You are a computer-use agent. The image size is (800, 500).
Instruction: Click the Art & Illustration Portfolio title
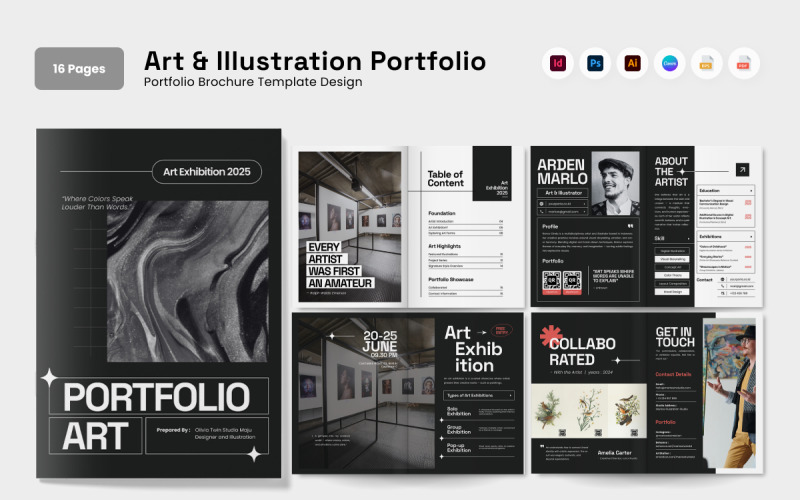[315, 61]
